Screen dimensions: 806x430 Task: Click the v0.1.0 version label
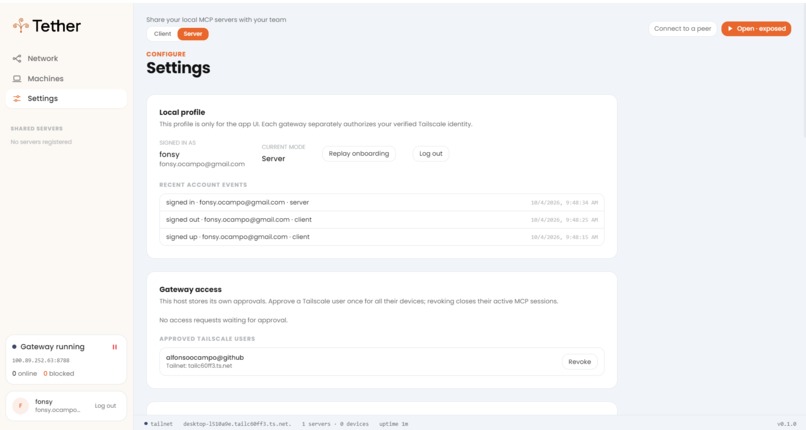click(x=786, y=424)
